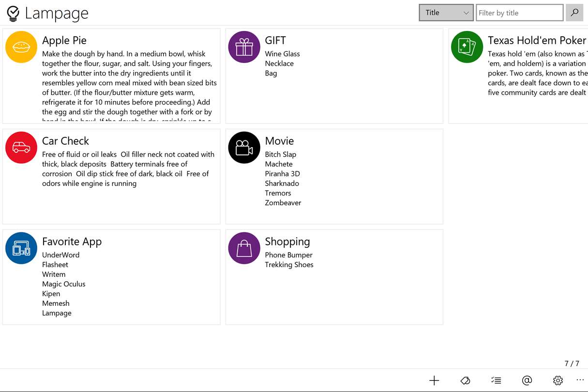Open the Car Check note title
This screenshot has height=392, width=588.
coord(65,141)
